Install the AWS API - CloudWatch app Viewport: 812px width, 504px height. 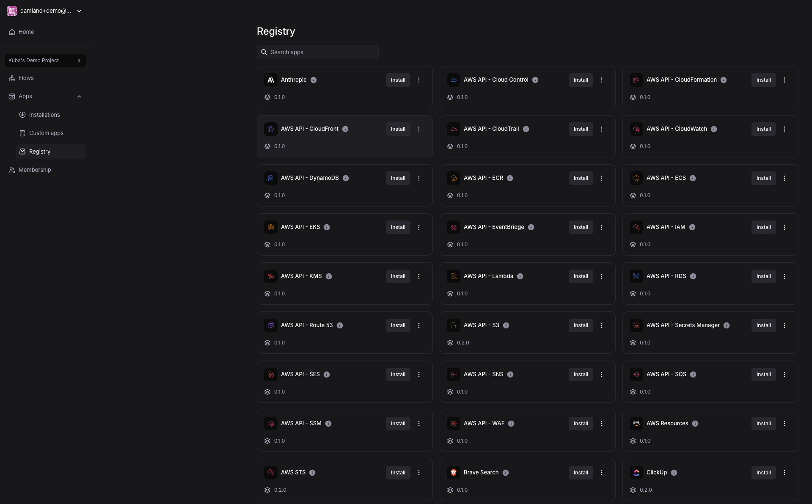pyautogui.click(x=763, y=129)
